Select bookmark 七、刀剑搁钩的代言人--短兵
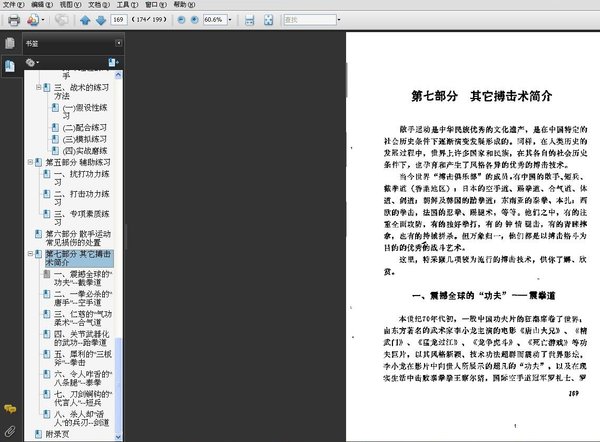This screenshot has width=600, height=442. (x=83, y=398)
